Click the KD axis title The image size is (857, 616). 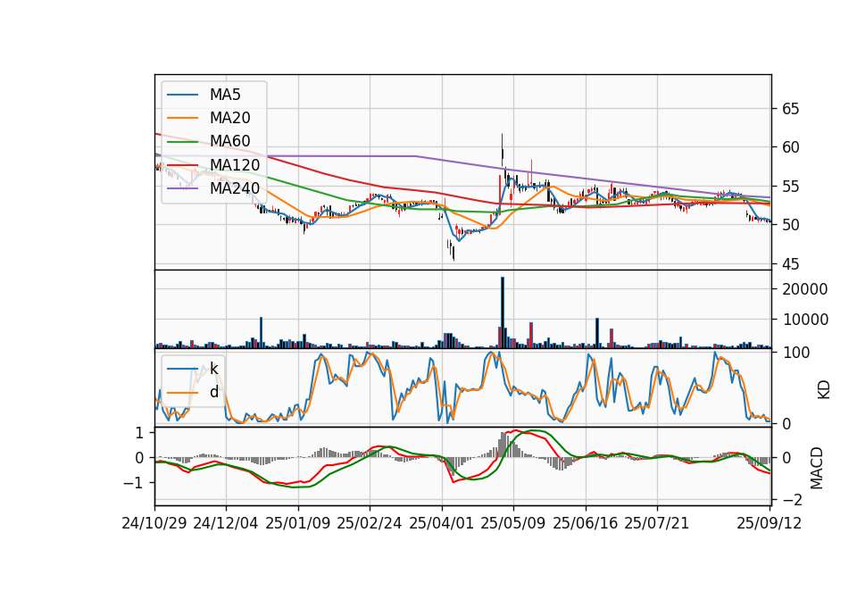[x=824, y=390]
